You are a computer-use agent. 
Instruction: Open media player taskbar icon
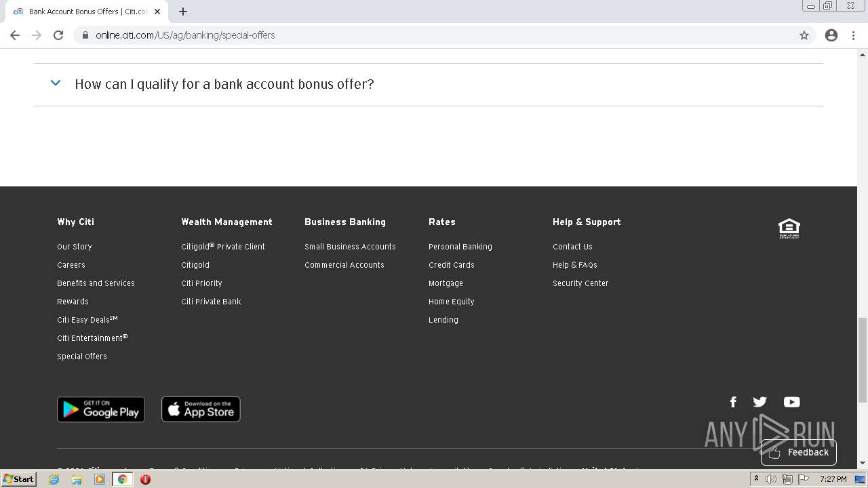[x=100, y=479]
